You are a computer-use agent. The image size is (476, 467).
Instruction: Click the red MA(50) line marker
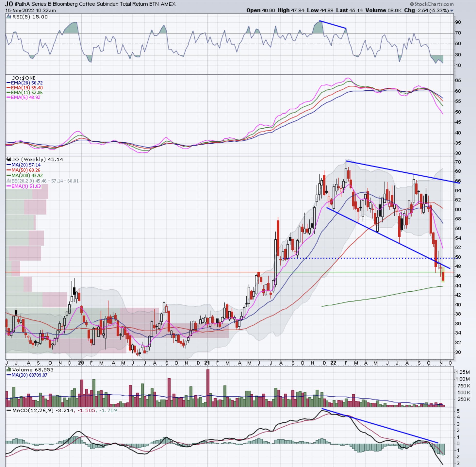[x=9, y=170]
